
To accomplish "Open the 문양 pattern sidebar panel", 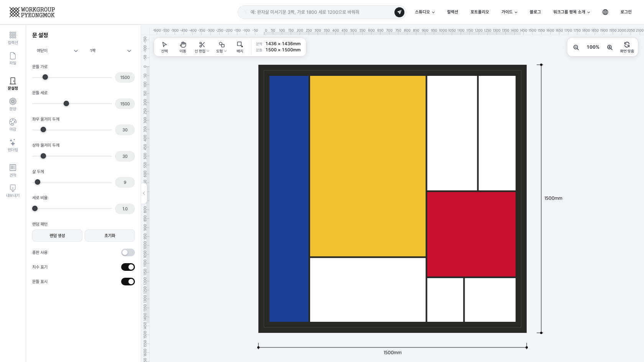I will (13, 104).
